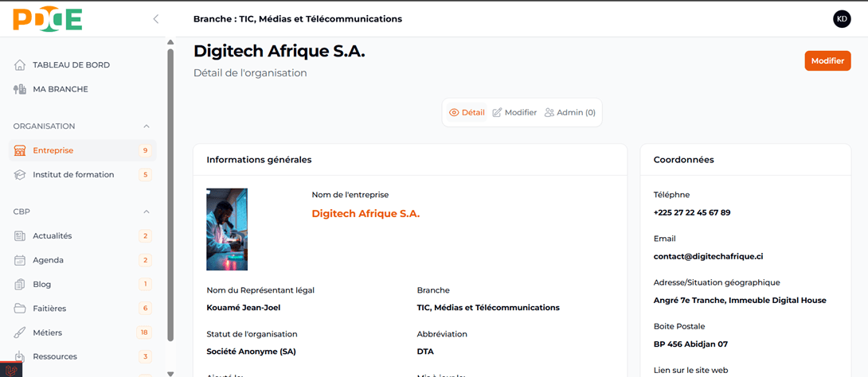Click the Entreprise store icon
The width and height of the screenshot is (868, 377).
[20, 150]
